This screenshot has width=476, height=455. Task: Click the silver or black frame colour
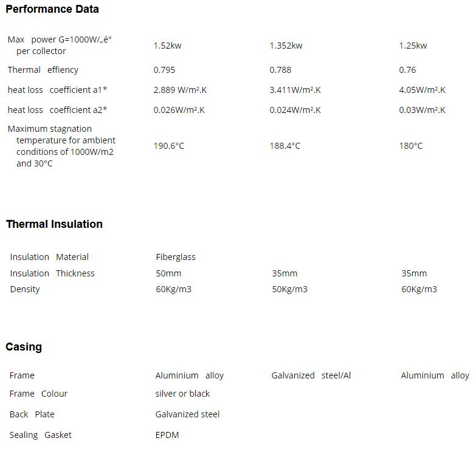(182, 394)
